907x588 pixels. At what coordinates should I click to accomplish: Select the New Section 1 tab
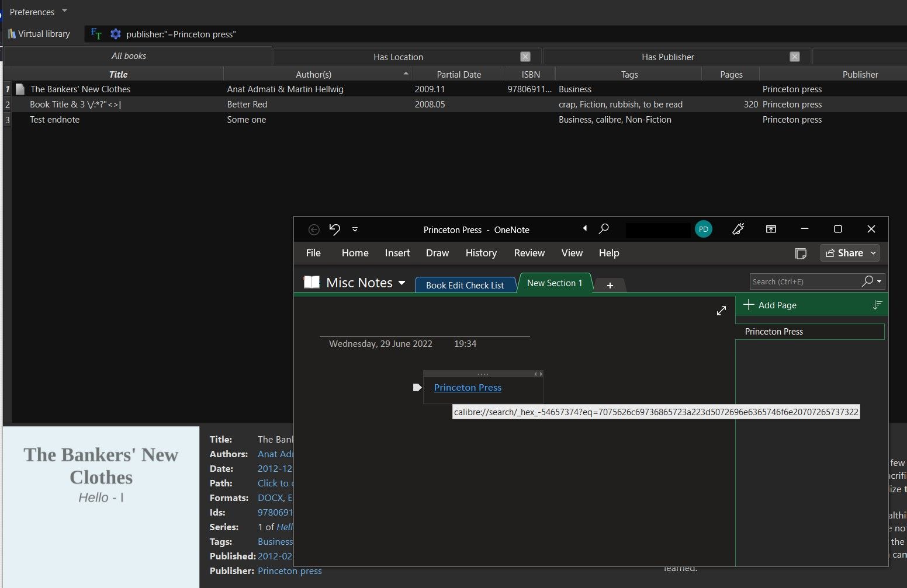point(555,283)
